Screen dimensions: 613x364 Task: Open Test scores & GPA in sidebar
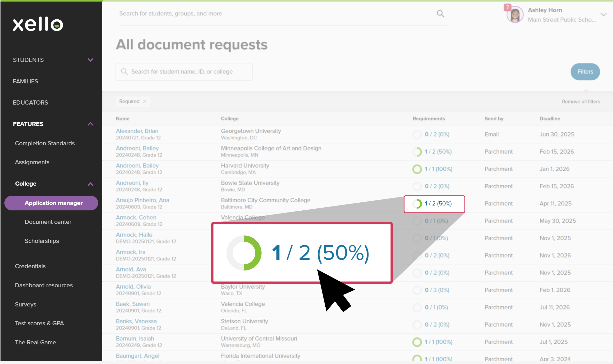(39, 323)
